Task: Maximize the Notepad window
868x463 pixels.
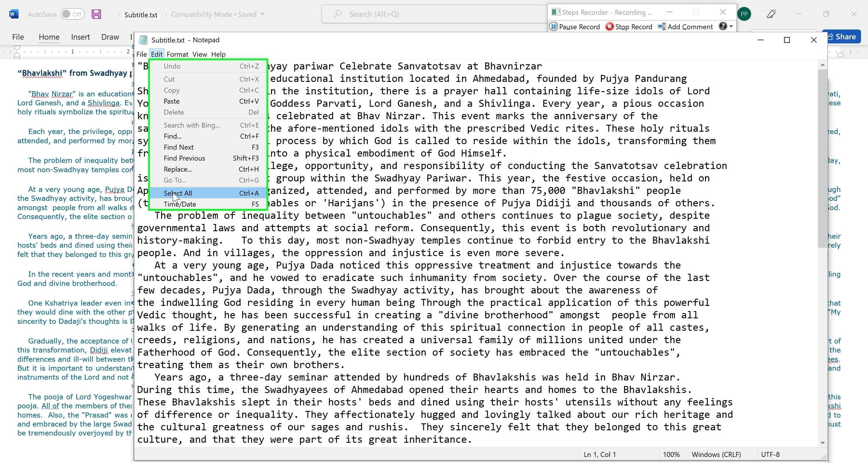Action: point(787,40)
